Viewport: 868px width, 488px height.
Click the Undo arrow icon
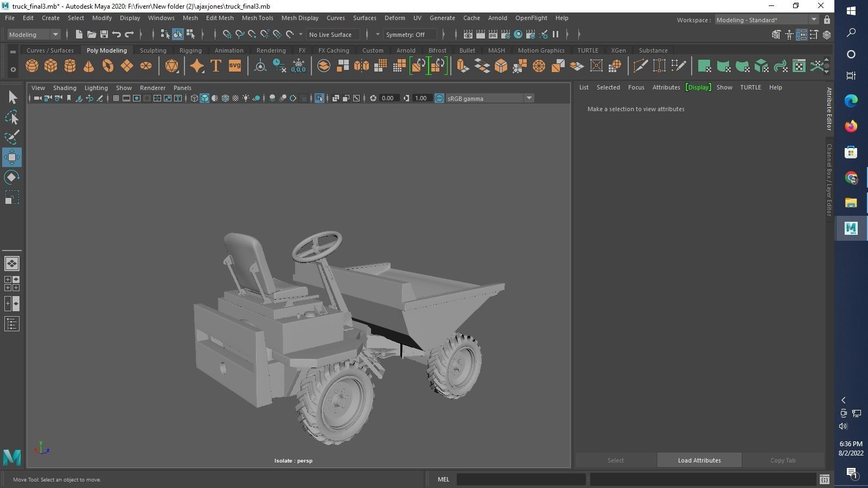tap(117, 35)
